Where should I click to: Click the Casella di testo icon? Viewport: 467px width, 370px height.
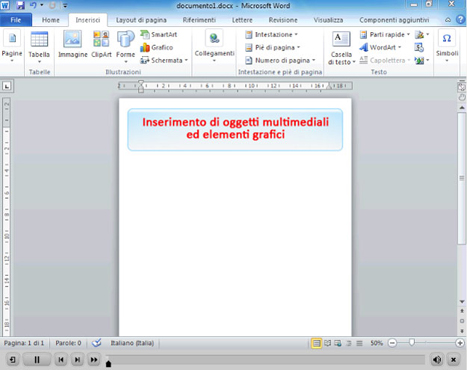click(x=341, y=39)
